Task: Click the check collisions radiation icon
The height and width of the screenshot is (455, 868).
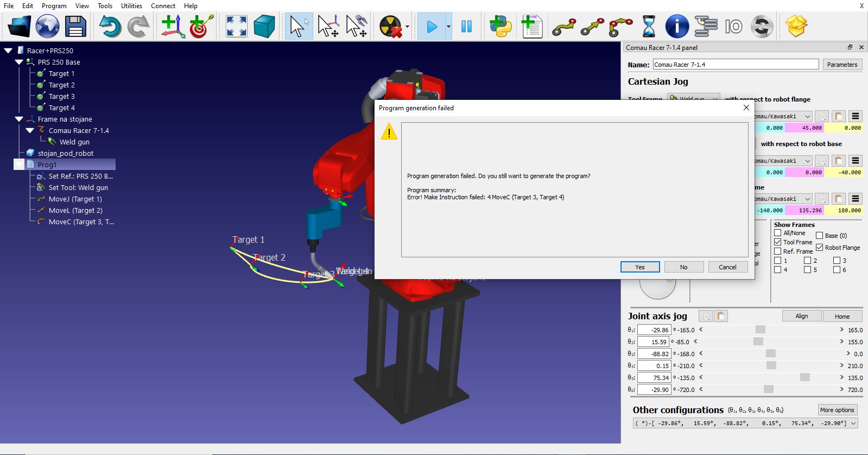Action: pyautogui.click(x=390, y=26)
